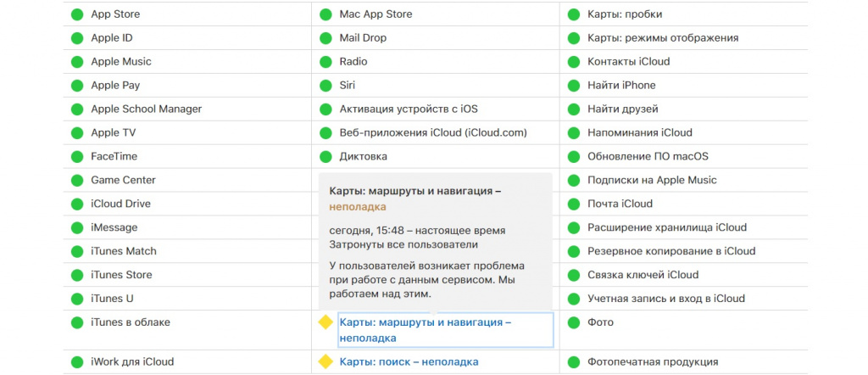Viewport: 868px width, 375px height.
Task: Click the green status dot beside App Store
Action: pyautogui.click(x=77, y=14)
